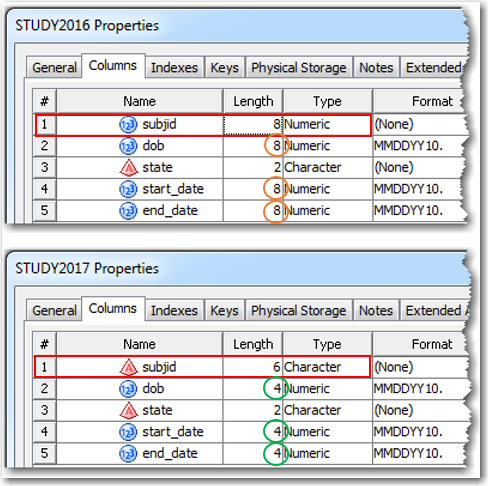488x486 pixels.
Task: Click character icon beside state in STUDY2016
Action: [129, 168]
